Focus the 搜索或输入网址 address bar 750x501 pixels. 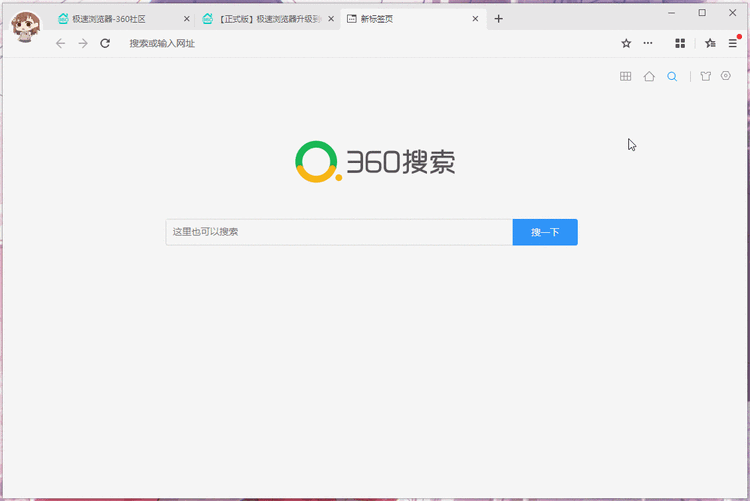click(x=368, y=44)
